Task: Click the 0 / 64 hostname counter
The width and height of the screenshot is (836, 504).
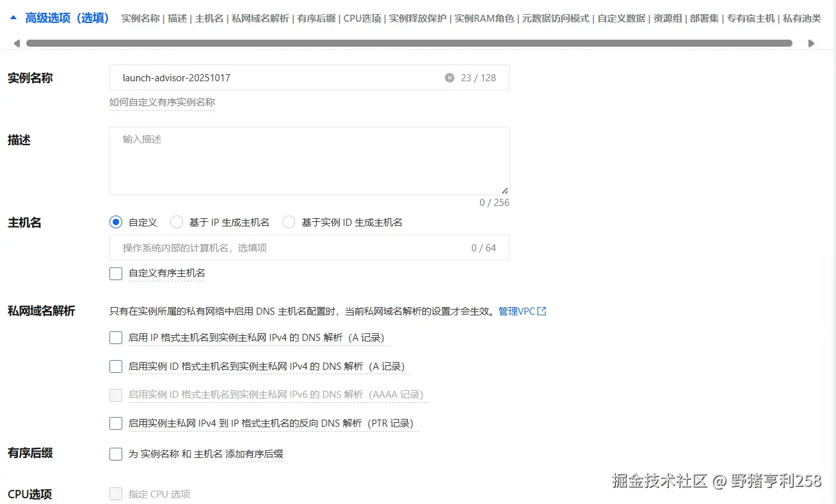Action: 484,248
